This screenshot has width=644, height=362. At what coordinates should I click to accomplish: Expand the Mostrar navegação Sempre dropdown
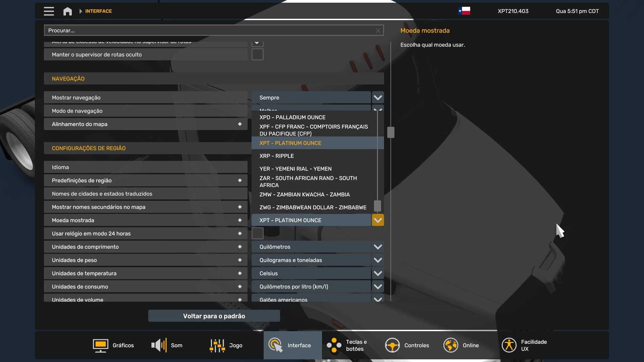coord(378,98)
